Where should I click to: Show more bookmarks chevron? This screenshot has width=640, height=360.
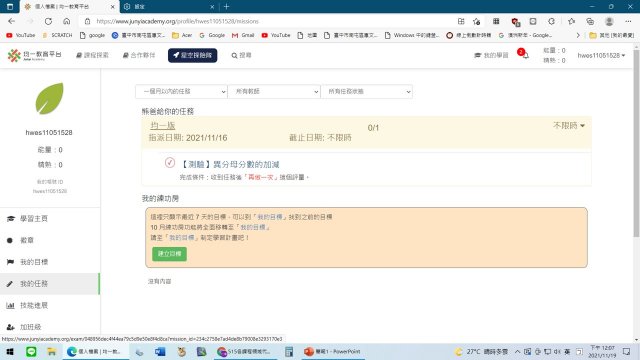578,36
